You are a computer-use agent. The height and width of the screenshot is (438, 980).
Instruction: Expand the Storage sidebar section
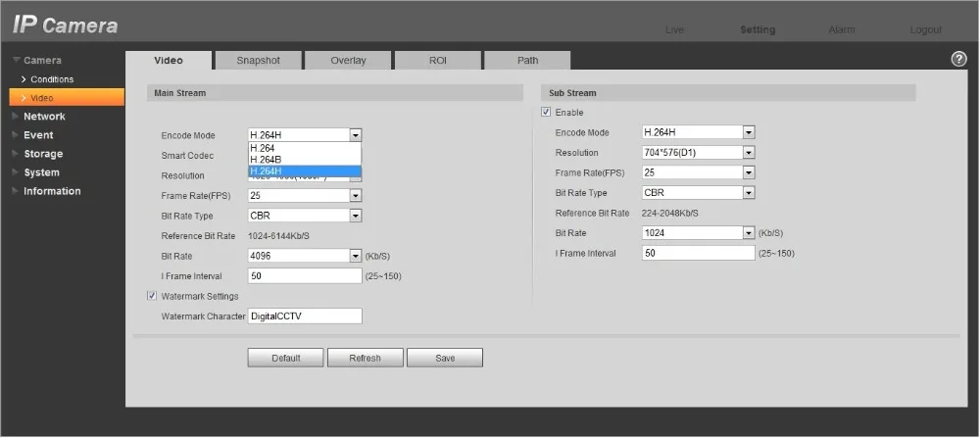pyautogui.click(x=43, y=154)
